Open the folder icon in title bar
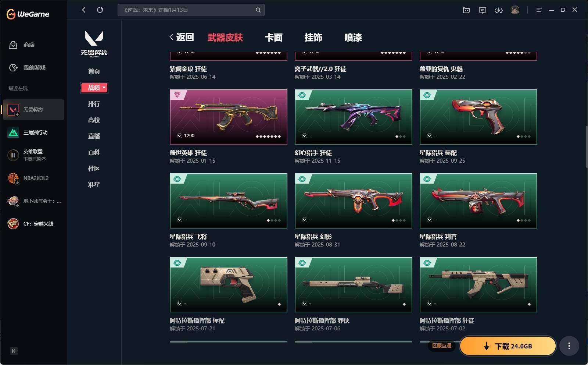This screenshot has height=365, width=588. pyautogui.click(x=466, y=10)
